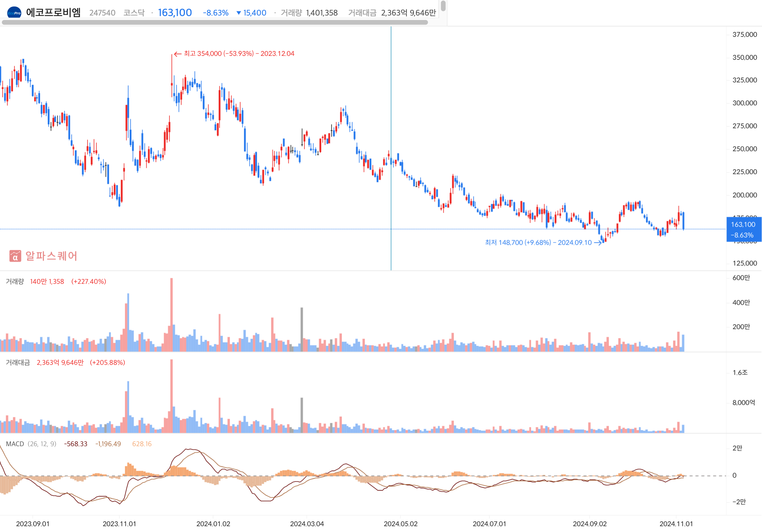This screenshot has height=532, width=762.
Task: Click the 125,000 price axis label
Action: pos(745,263)
